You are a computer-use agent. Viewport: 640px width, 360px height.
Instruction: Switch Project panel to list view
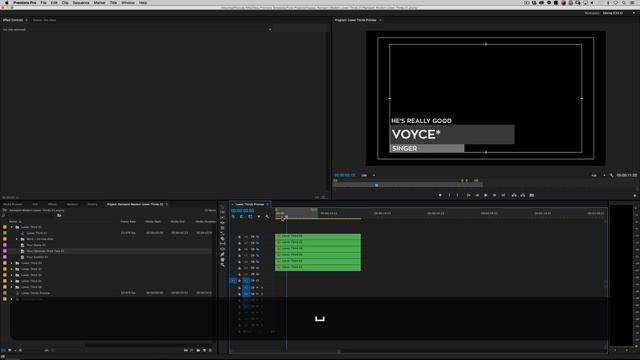coord(3,350)
